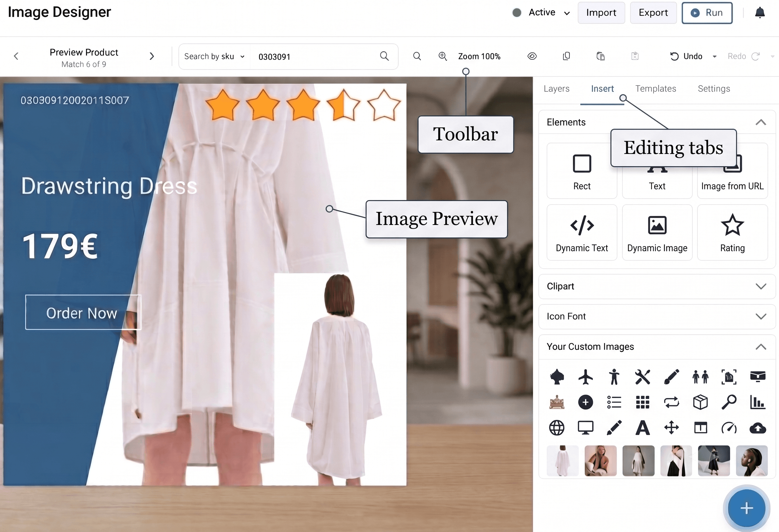This screenshot has height=532, width=779.
Task: Go to the next preview product
Action: [x=152, y=56]
